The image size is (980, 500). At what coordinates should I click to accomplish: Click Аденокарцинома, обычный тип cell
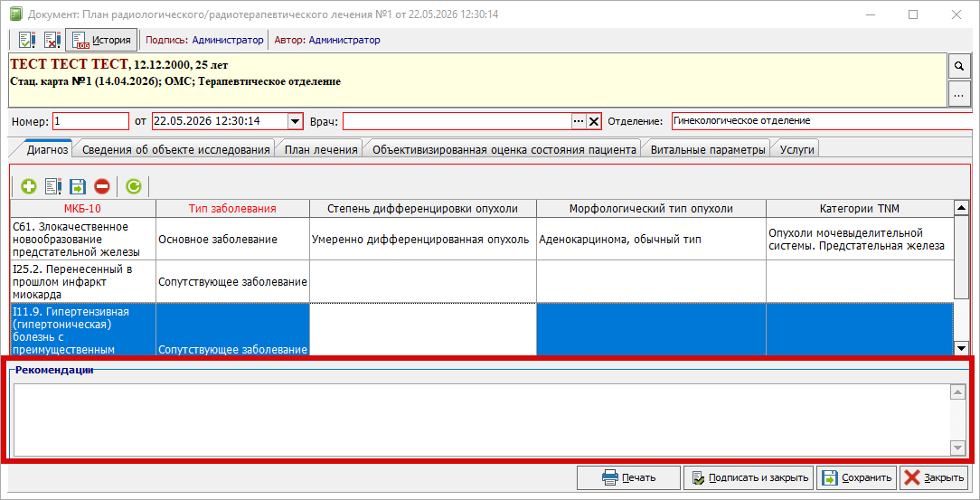point(651,239)
